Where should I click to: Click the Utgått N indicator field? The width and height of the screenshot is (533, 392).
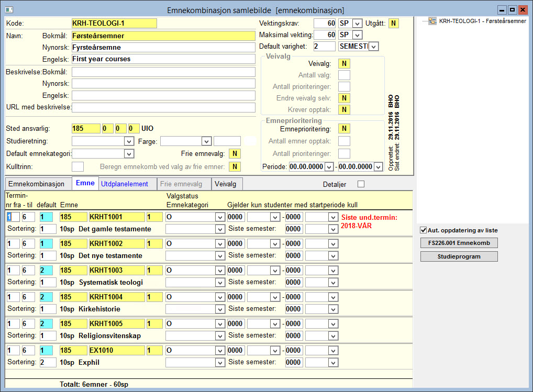393,24
